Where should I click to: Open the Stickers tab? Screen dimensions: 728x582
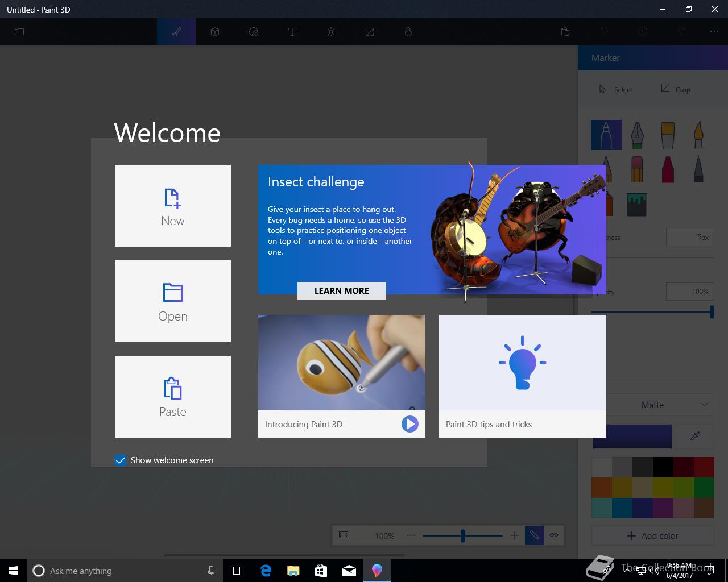point(254,32)
